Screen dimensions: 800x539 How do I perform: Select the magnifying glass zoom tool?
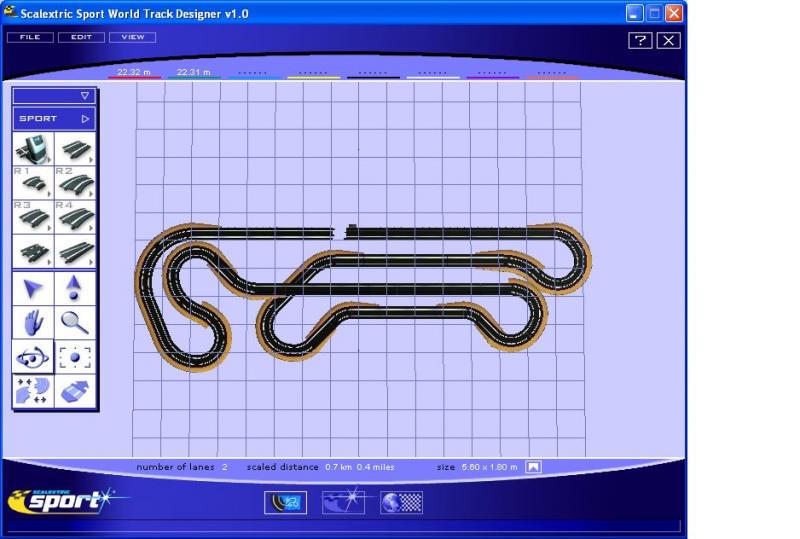75,322
